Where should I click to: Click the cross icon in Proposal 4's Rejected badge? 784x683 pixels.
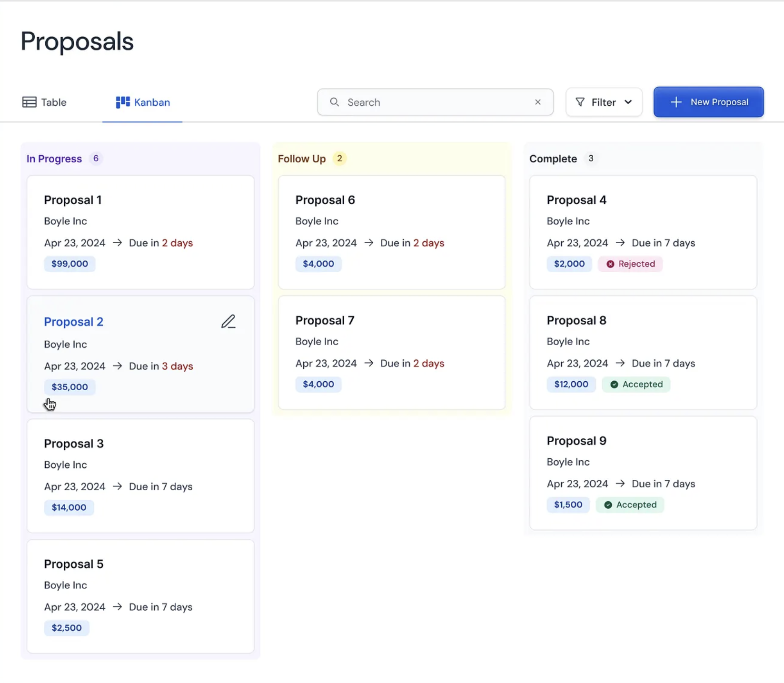611,264
